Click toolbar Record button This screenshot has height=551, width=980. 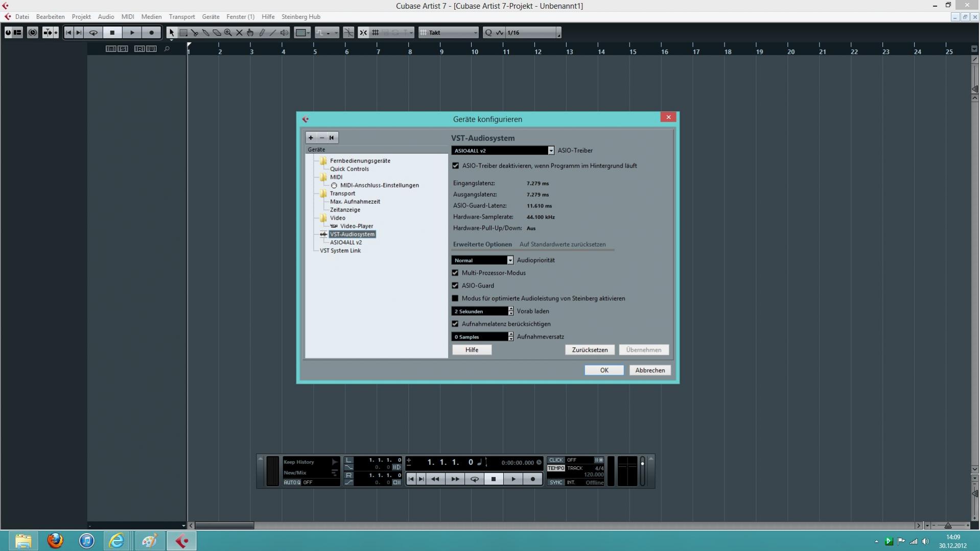(x=151, y=33)
